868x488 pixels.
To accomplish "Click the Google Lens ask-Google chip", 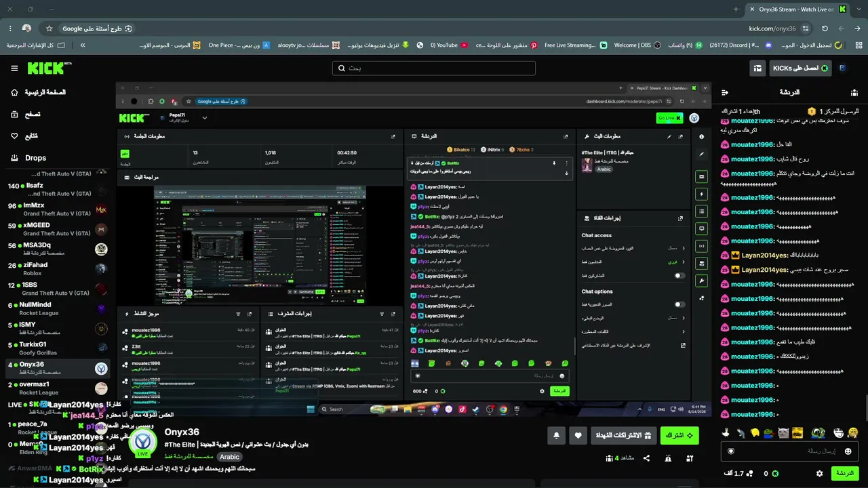I will coord(97,28).
